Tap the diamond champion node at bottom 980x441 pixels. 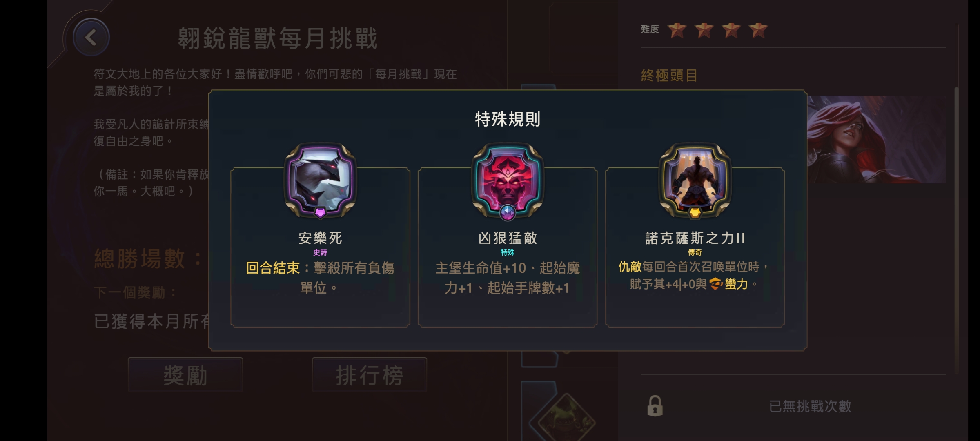click(566, 419)
